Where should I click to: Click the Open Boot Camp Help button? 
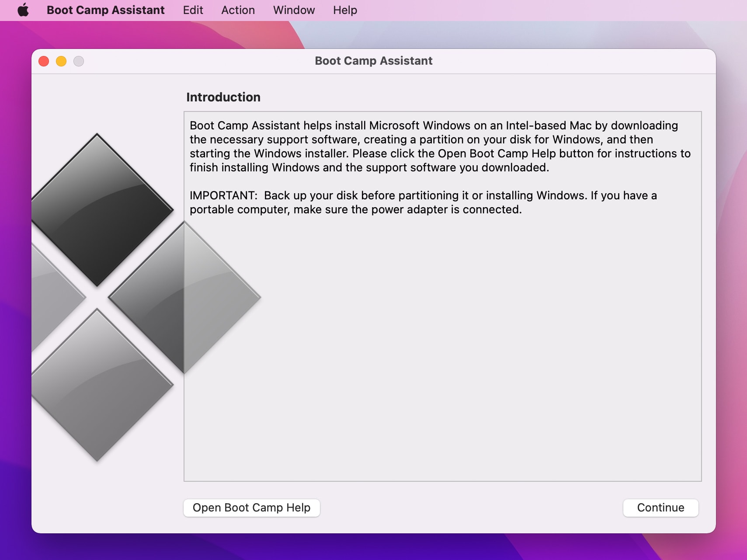click(x=251, y=508)
